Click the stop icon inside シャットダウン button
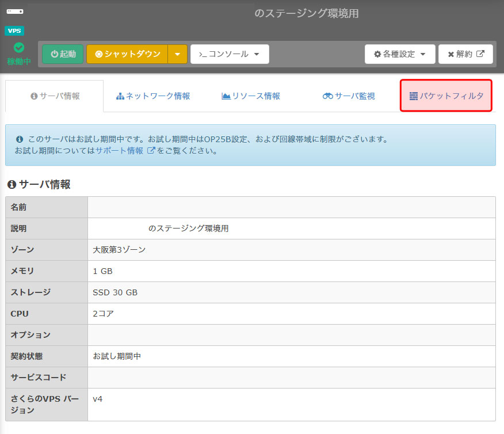 pos(99,54)
